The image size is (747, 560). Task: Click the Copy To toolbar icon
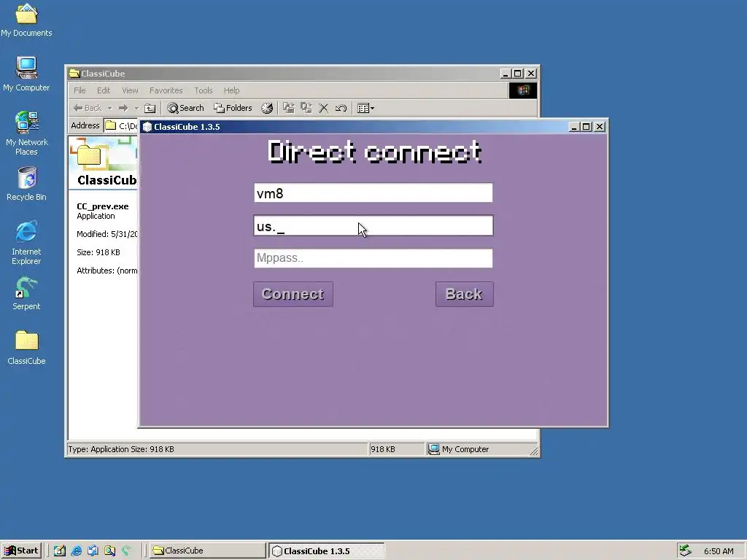[306, 108]
